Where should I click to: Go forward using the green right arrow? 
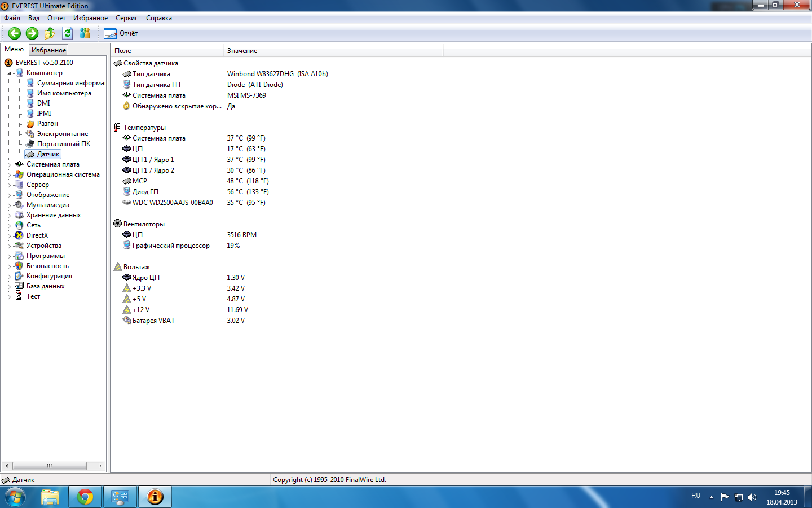32,33
